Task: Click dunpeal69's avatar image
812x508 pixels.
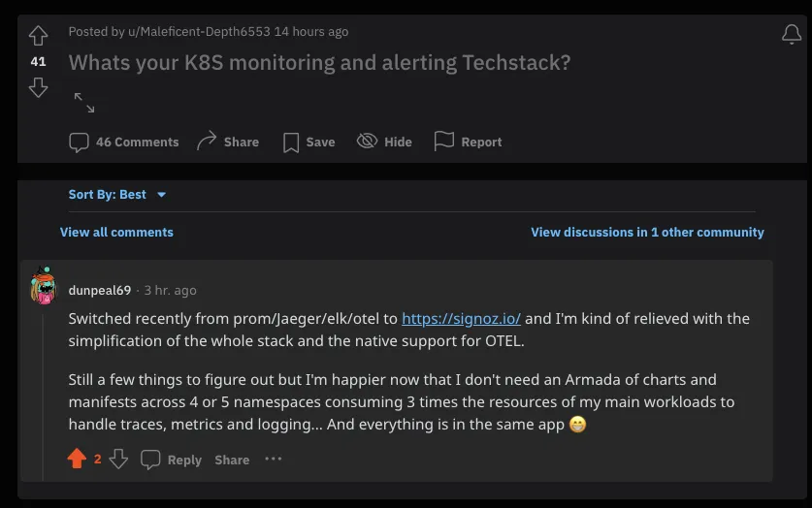Action: [44, 286]
